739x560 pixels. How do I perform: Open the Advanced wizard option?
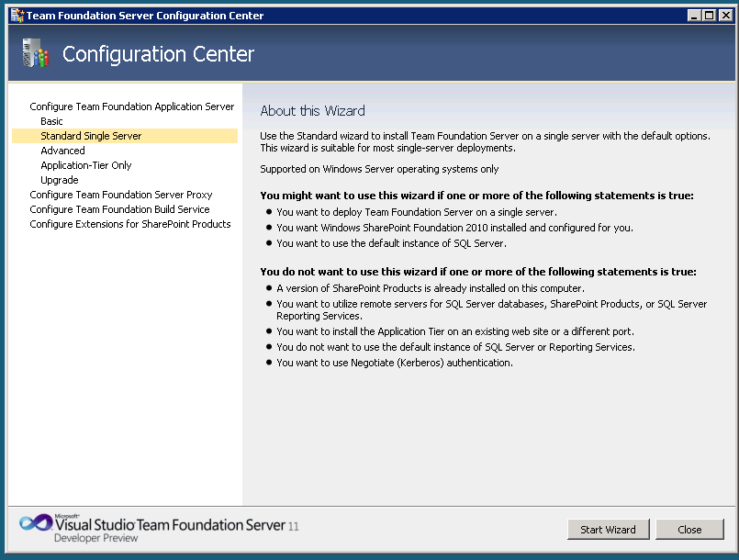pos(62,151)
